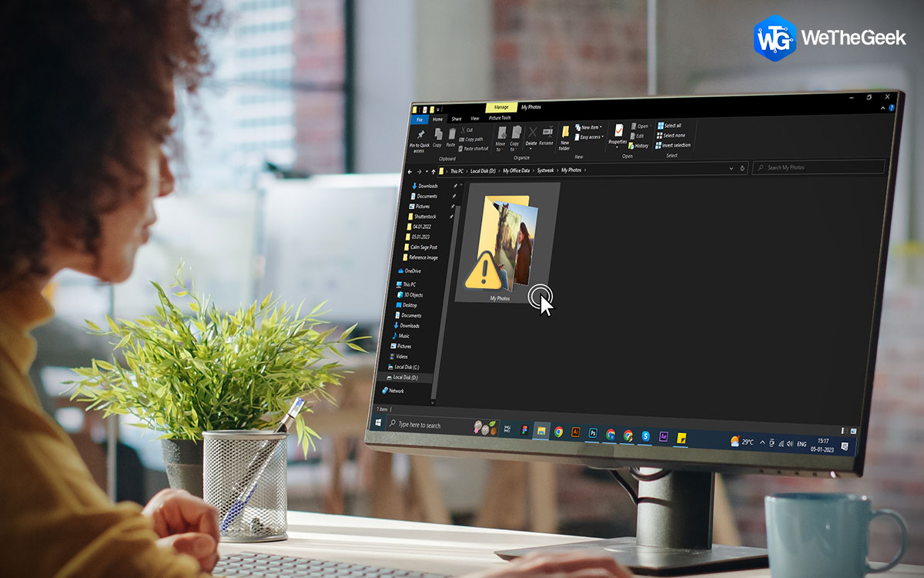Open the Picture Tools tab

(500, 118)
